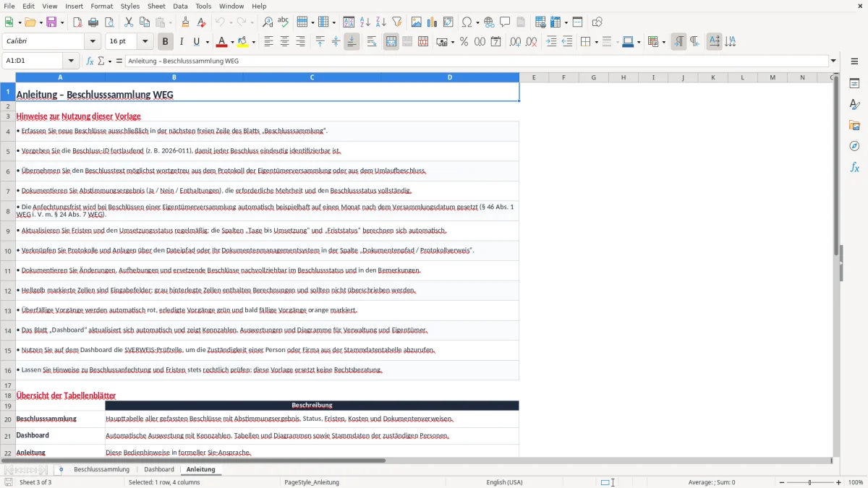Click the zoom slider
Screen dimensions: 868x488
pyautogui.click(x=809, y=482)
